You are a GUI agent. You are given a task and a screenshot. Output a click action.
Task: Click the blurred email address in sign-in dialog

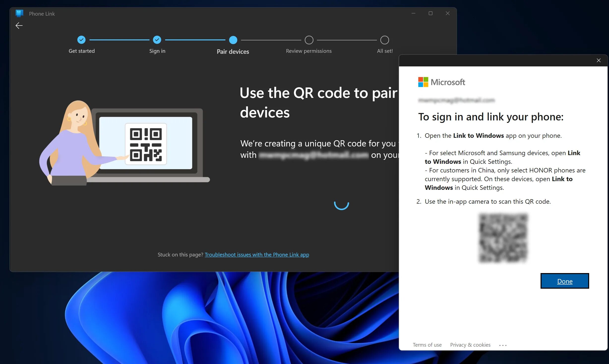point(457,100)
